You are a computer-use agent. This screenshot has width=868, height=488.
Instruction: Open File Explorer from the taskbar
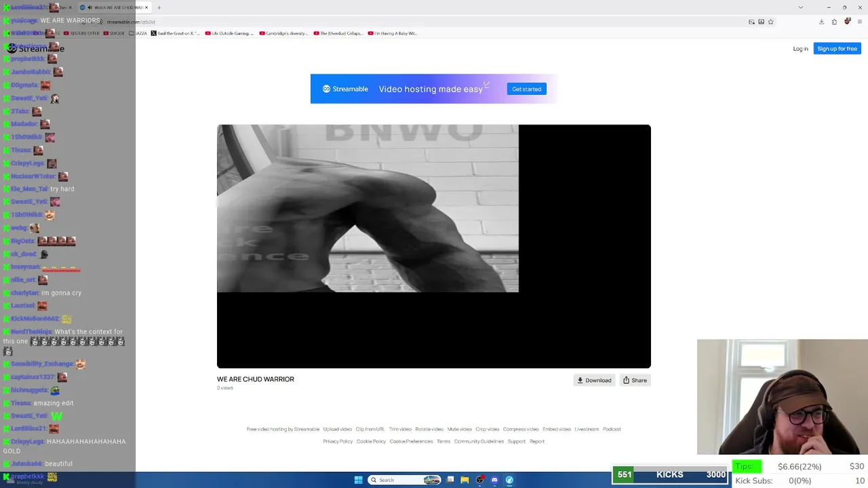[x=465, y=480]
